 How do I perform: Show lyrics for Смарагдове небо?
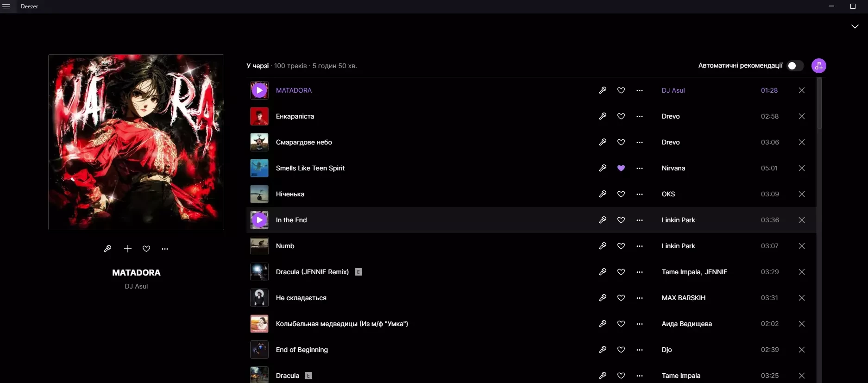[603, 142]
